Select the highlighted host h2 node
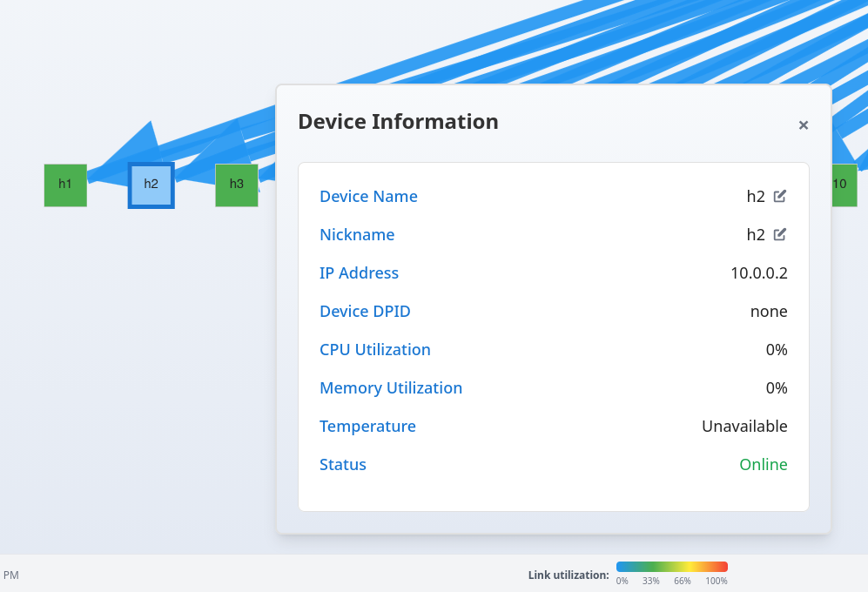Viewport: 868px width, 592px height. (x=151, y=185)
